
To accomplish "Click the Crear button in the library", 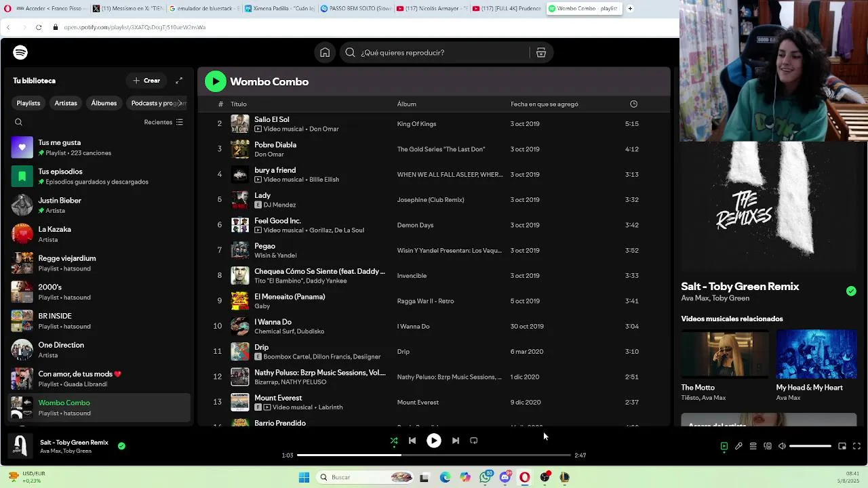I will (146, 81).
